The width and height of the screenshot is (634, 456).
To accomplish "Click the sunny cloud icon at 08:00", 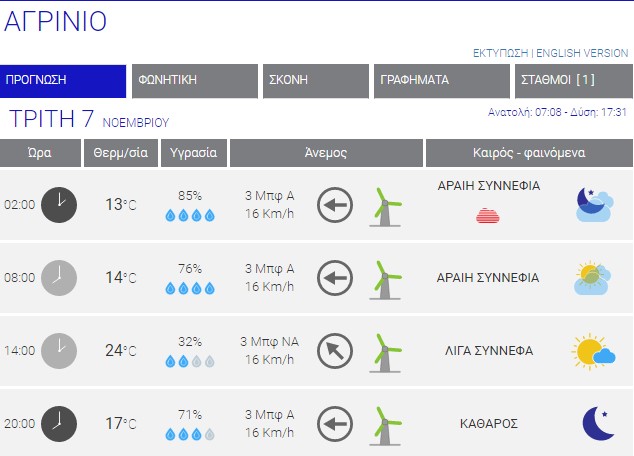I will 593,278.
